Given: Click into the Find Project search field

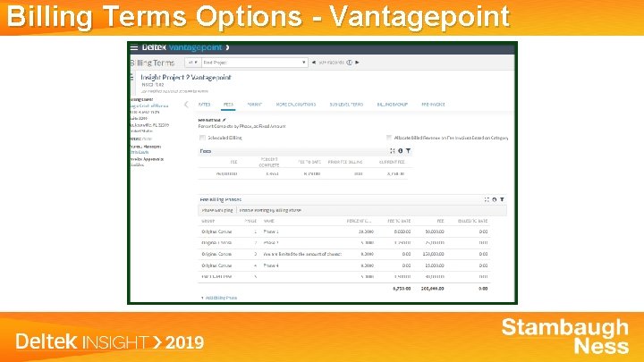Looking at the screenshot, I should [x=251, y=63].
